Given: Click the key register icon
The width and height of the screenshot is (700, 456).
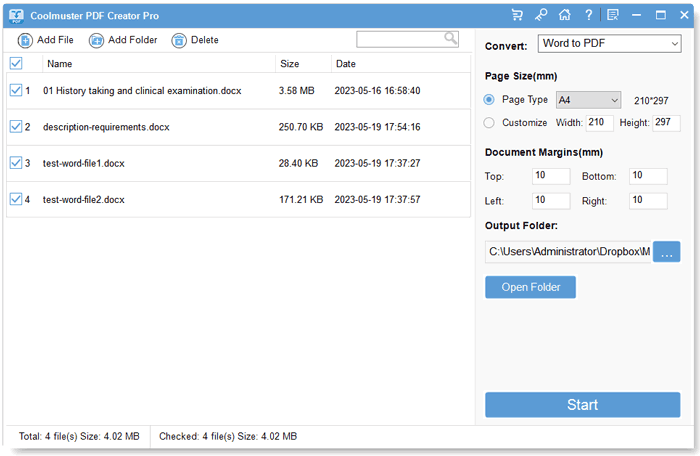Looking at the screenshot, I should [541, 15].
